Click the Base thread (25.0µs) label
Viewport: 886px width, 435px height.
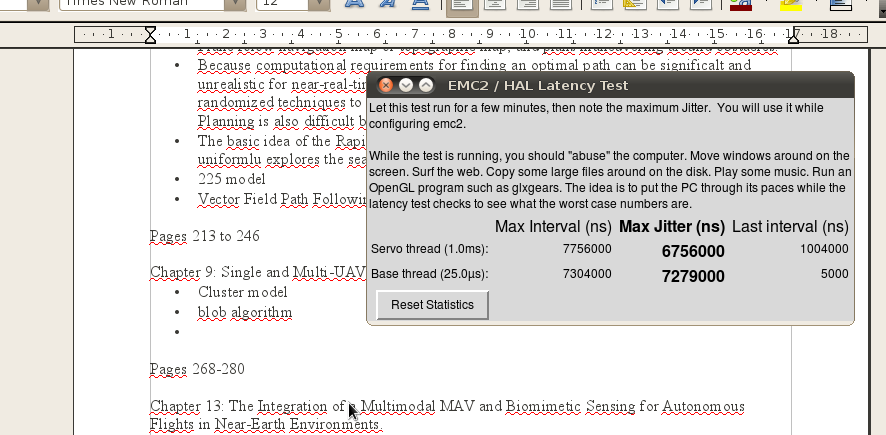click(429, 274)
